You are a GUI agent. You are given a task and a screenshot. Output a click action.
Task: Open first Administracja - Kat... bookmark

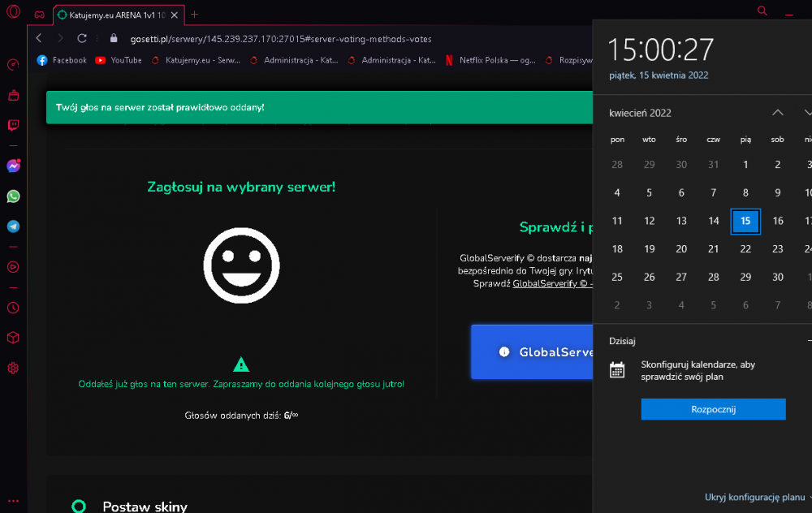294,60
